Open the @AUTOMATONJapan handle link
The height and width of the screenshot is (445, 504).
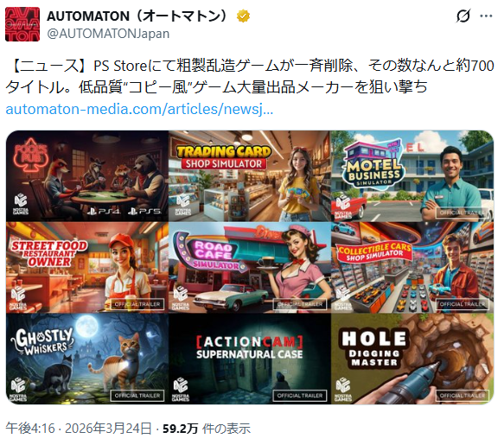click(x=108, y=34)
